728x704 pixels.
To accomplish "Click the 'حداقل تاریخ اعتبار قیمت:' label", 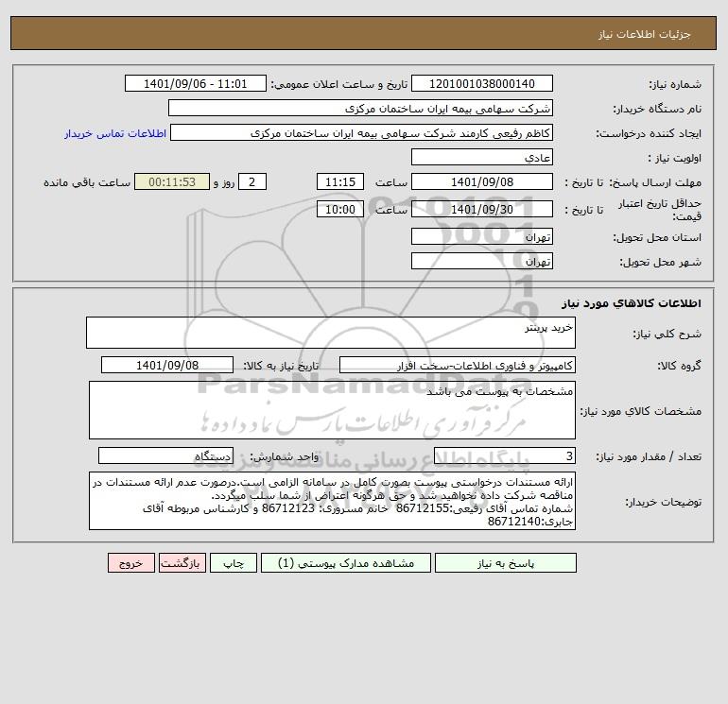I will click(659, 210).
